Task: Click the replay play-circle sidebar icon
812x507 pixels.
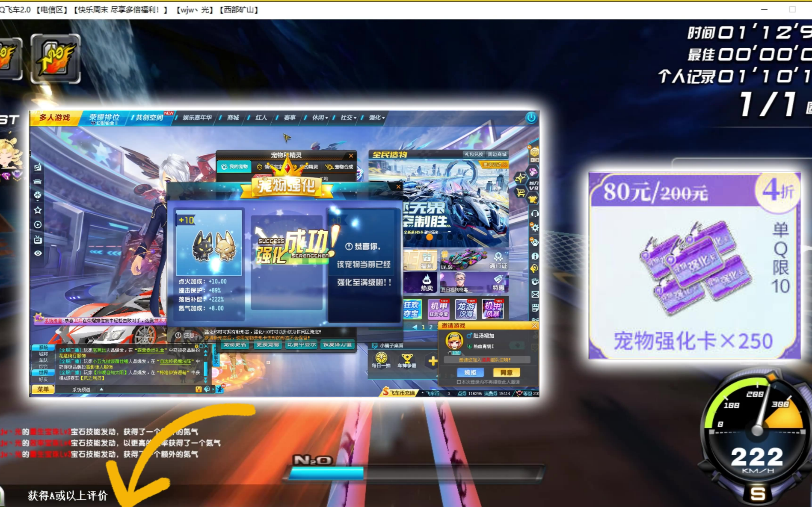Action: (38, 224)
